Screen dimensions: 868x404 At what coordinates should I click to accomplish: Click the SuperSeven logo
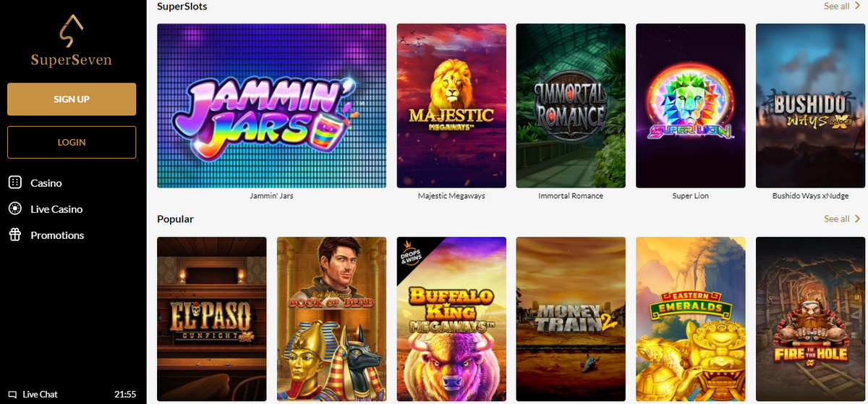point(72,41)
